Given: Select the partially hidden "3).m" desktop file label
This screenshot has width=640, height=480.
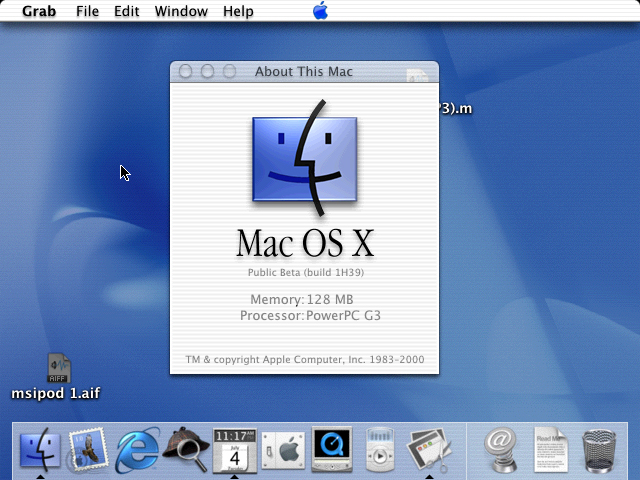Looking at the screenshot, I should 456,109.
